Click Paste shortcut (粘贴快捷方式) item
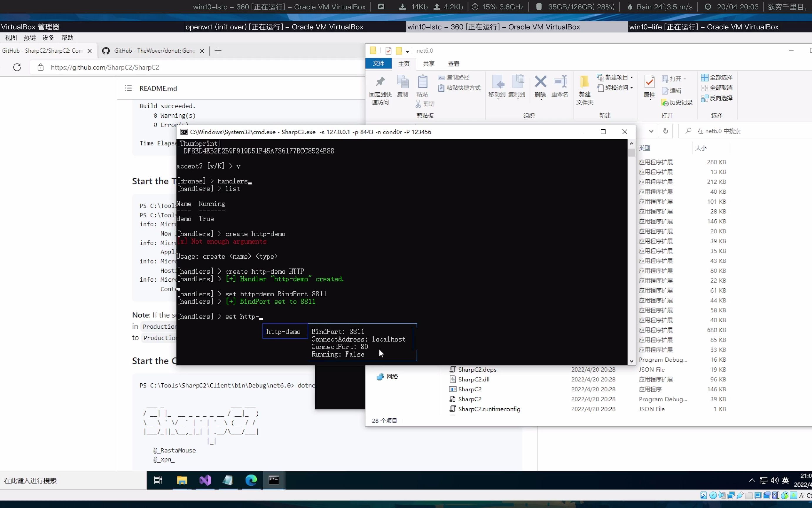Viewport: 812px width, 508px height. 459,88
